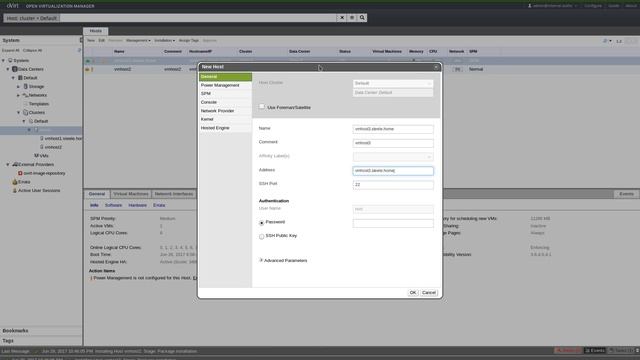Click the Edit button in Hosts toolbar

click(x=102, y=41)
